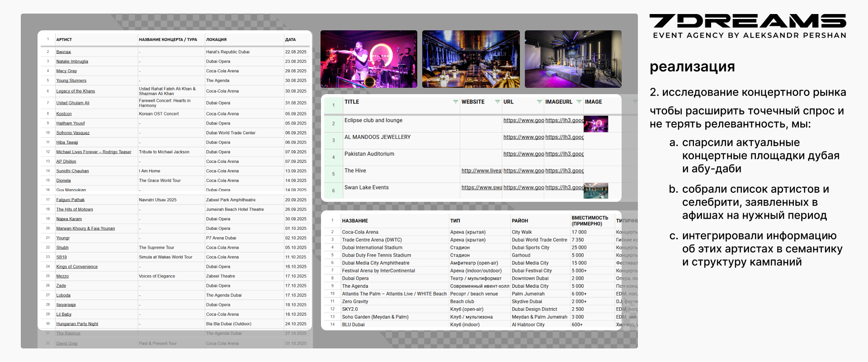This screenshot has width=868, height=362.
Task: Open The Hive website link
Action: pyautogui.click(x=481, y=171)
